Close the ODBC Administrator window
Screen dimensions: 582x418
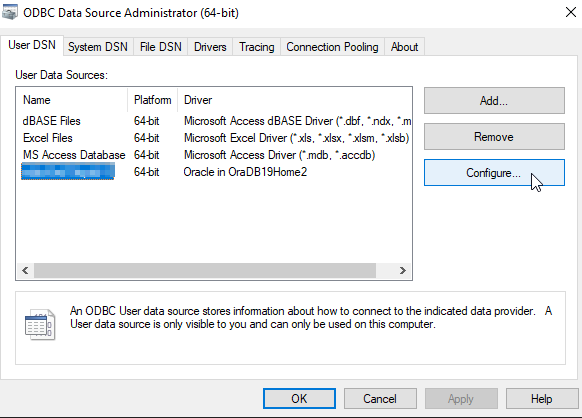coord(570,12)
